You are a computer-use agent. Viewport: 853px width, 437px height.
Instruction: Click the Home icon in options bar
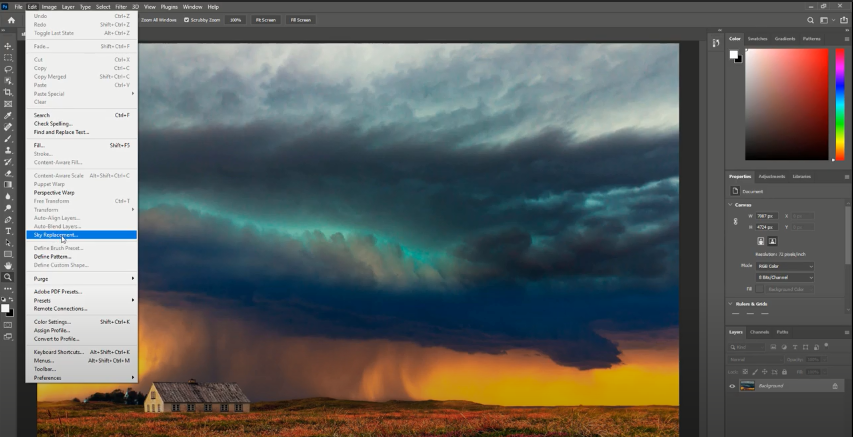click(11, 20)
